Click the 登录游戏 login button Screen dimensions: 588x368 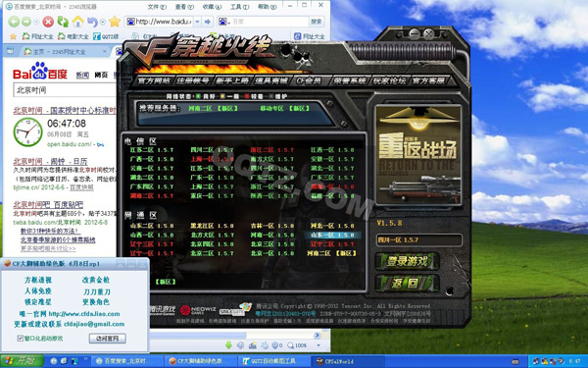pos(407,261)
